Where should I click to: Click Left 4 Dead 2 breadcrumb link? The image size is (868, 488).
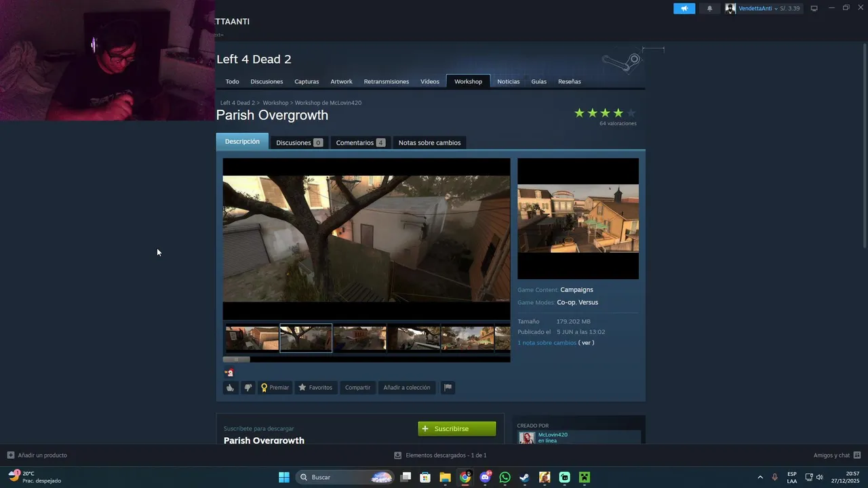point(237,103)
